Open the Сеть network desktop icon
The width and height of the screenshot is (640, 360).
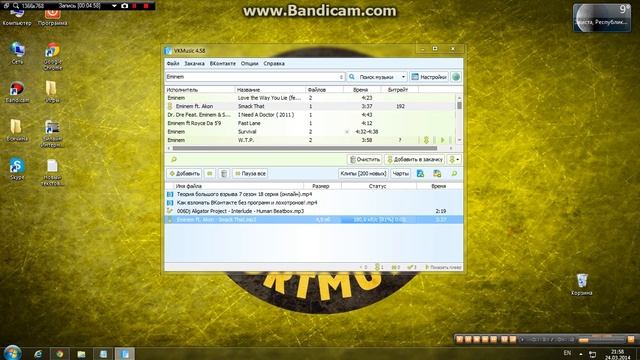click(x=17, y=53)
